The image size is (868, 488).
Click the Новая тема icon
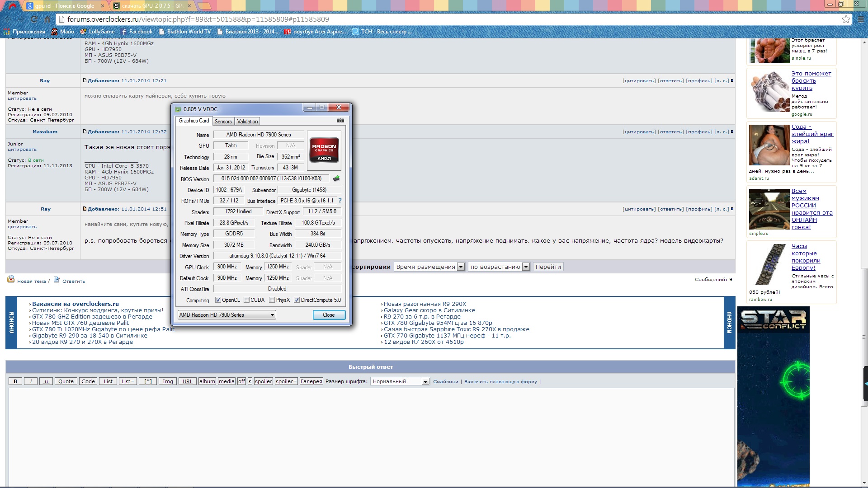11,279
